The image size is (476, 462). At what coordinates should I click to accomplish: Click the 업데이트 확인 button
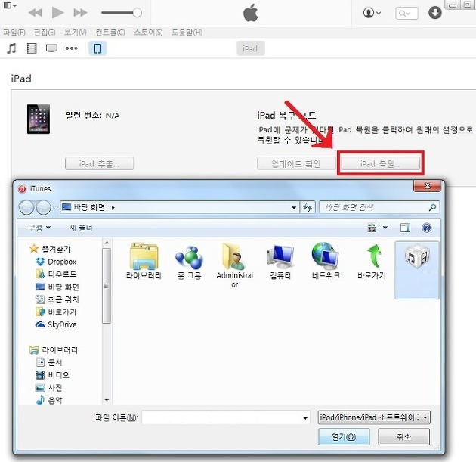tap(296, 164)
